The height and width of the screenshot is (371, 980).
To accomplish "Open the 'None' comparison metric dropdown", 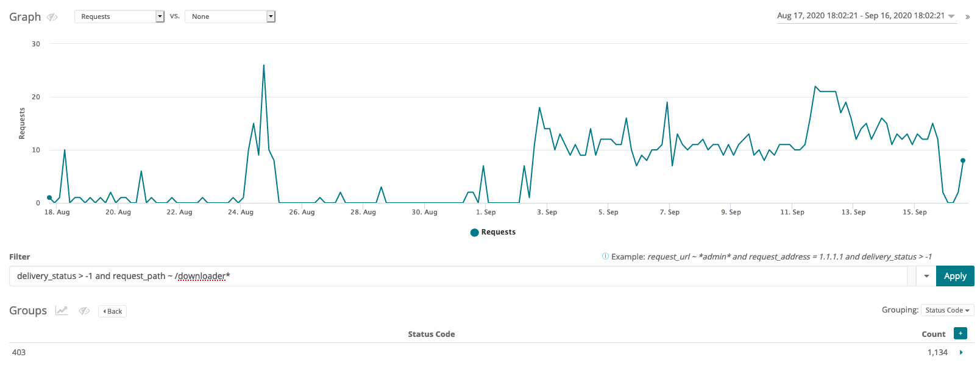I will point(230,16).
